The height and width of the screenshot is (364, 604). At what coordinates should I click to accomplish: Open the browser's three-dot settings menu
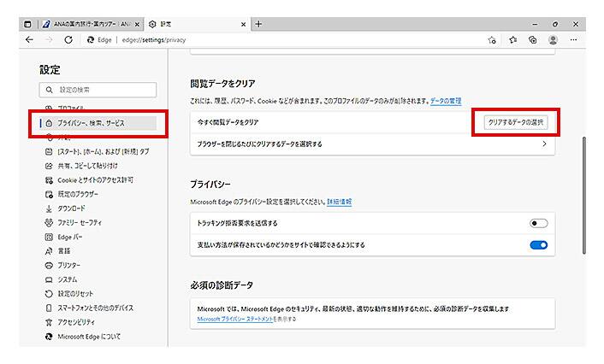coord(575,40)
